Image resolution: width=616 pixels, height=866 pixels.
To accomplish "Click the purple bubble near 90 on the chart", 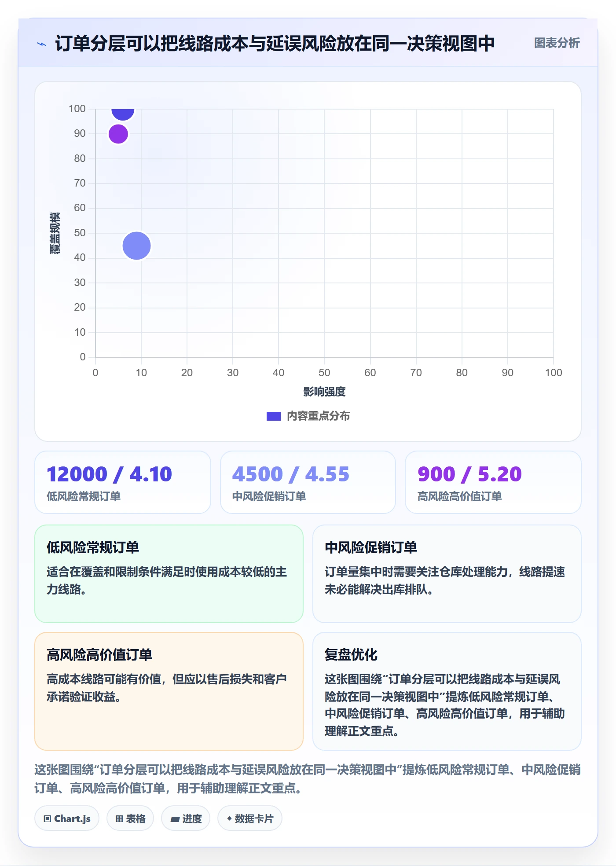I will (x=118, y=134).
